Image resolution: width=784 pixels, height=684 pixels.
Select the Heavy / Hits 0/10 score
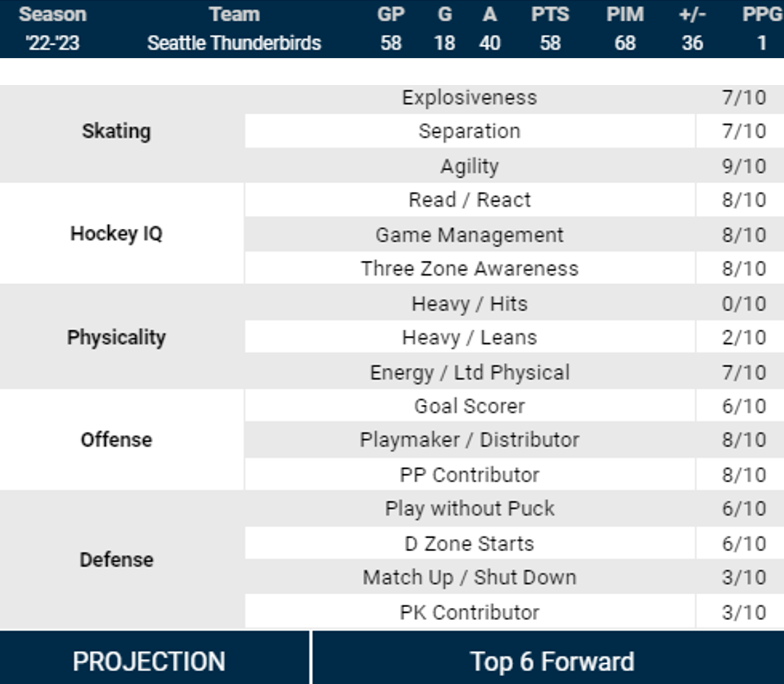[x=744, y=304]
